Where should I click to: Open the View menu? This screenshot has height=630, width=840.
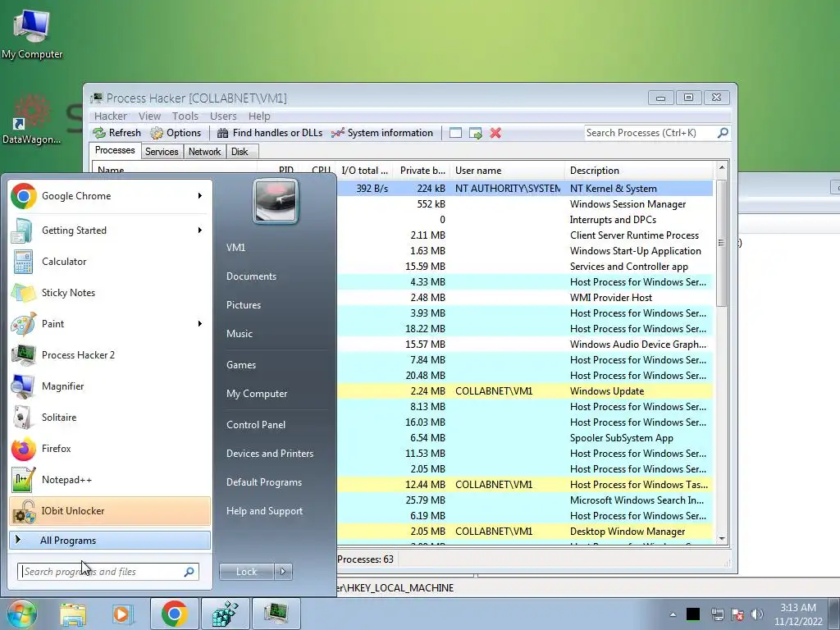[149, 116]
